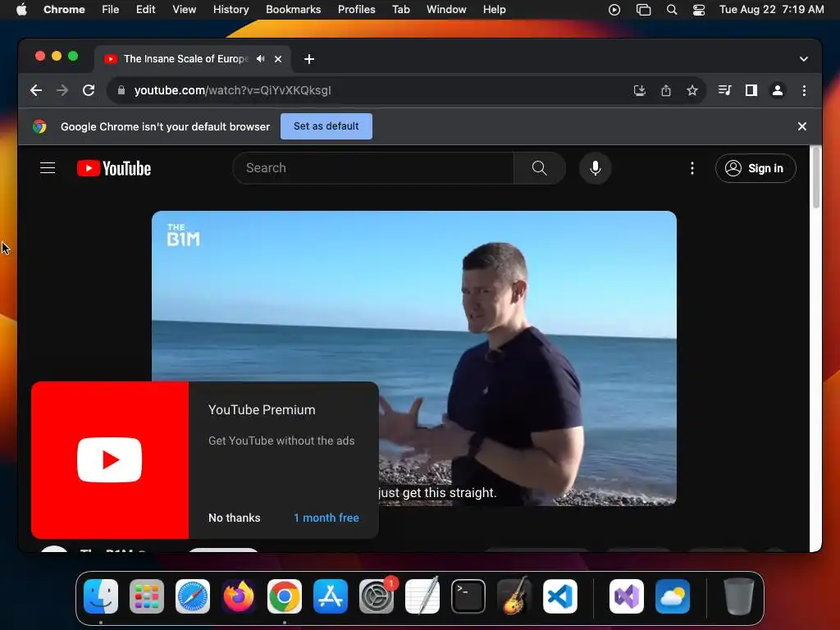Open App Store from the Dock
Image resolution: width=840 pixels, height=630 pixels.
point(331,596)
